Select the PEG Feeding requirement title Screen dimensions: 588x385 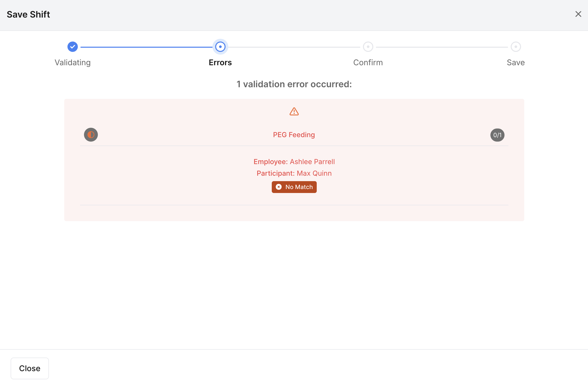pos(294,135)
